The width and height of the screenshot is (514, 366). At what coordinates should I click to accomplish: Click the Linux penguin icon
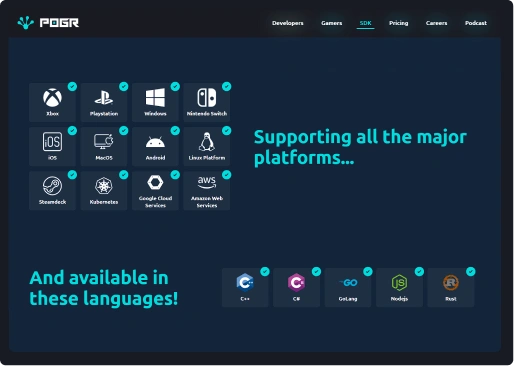[x=207, y=141]
